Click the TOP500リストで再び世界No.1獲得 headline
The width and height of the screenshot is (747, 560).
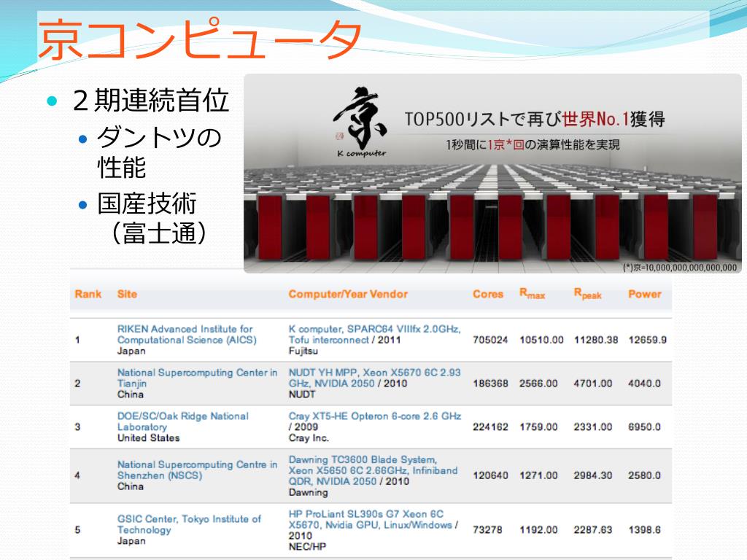535,119
